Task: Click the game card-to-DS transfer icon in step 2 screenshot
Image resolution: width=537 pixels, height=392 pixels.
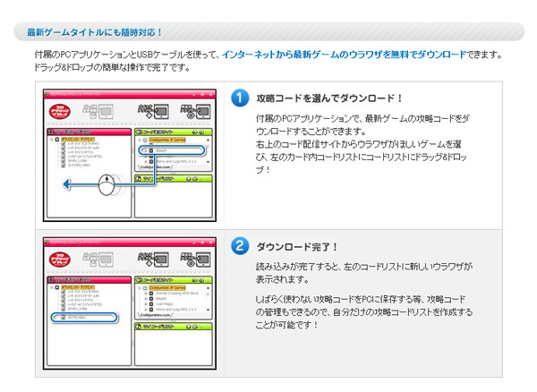Action: coord(153,260)
